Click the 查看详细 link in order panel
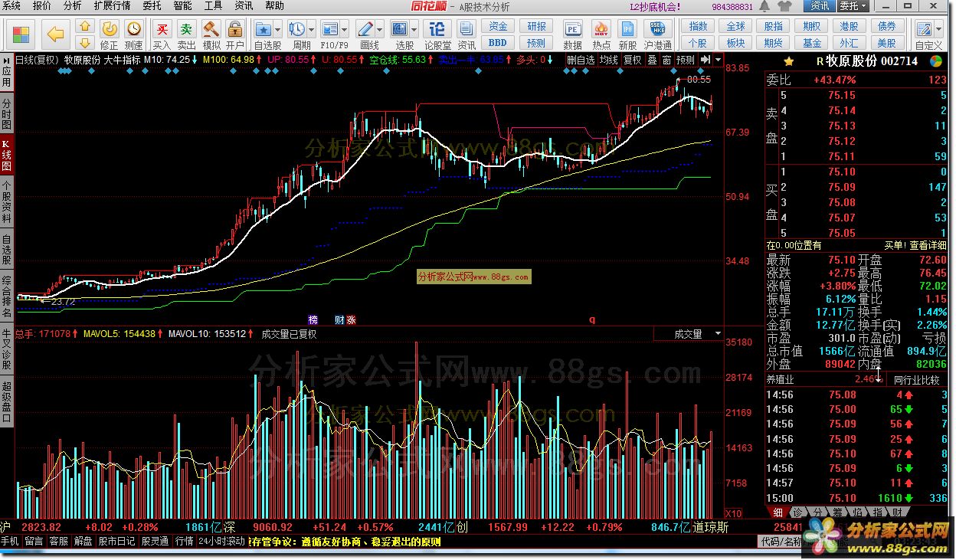This screenshot has height=560, width=956. pyautogui.click(x=928, y=246)
